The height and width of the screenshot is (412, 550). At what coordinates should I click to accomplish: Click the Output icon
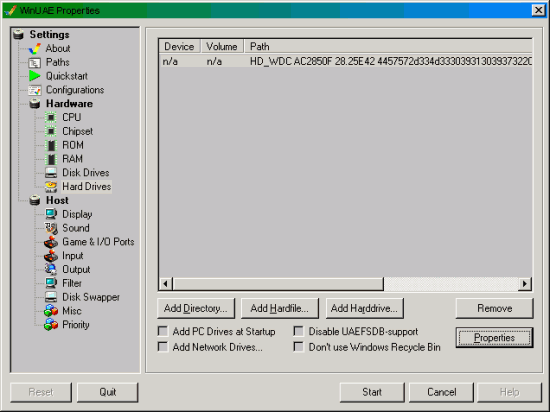[51, 269]
